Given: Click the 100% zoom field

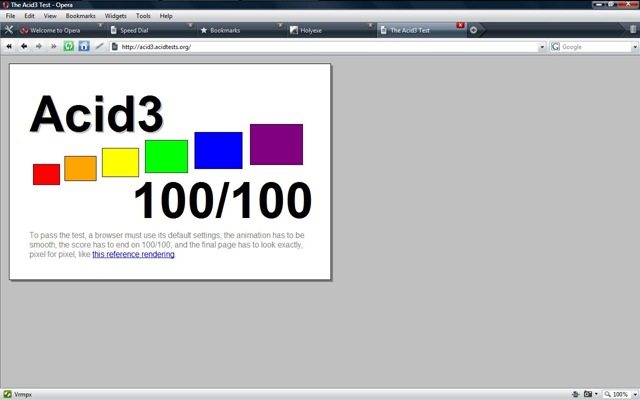Looking at the screenshot, I should tap(616, 394).
